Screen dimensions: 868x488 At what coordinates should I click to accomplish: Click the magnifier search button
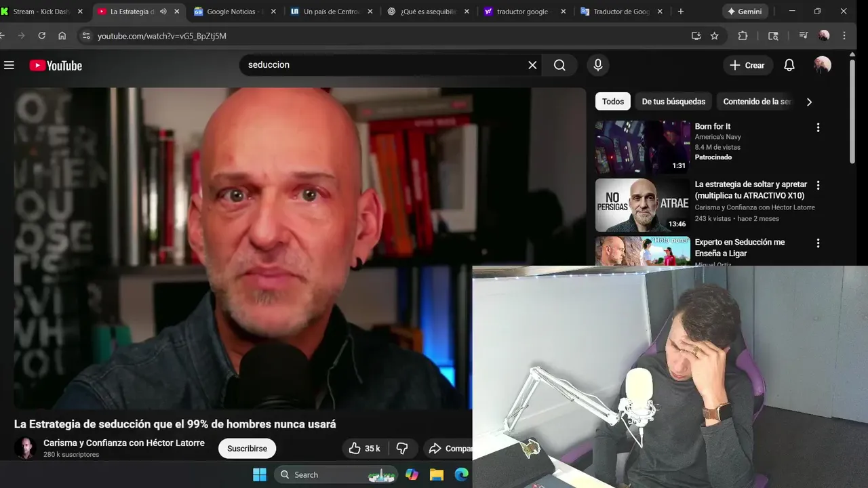(559, 65)
